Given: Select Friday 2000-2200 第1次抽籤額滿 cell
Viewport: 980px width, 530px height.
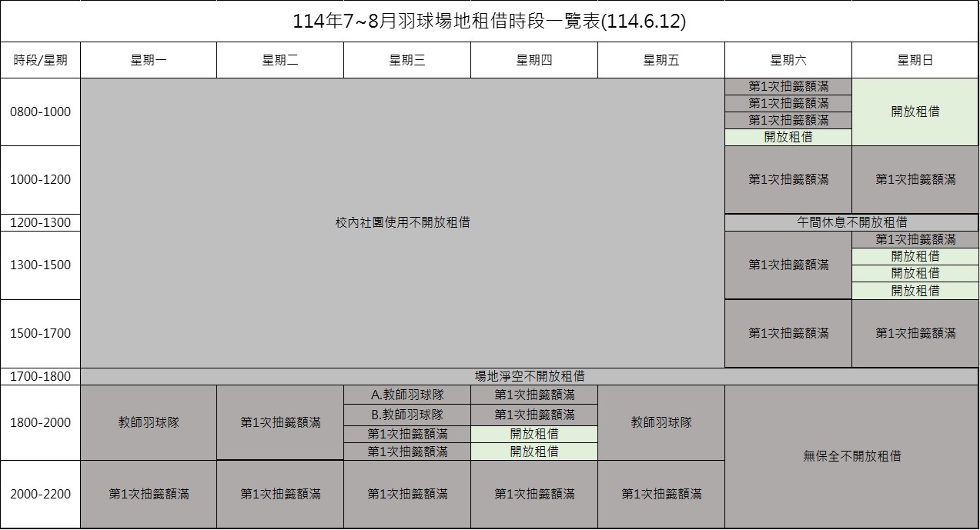Looking at the screenshot, I should point(661,494).
